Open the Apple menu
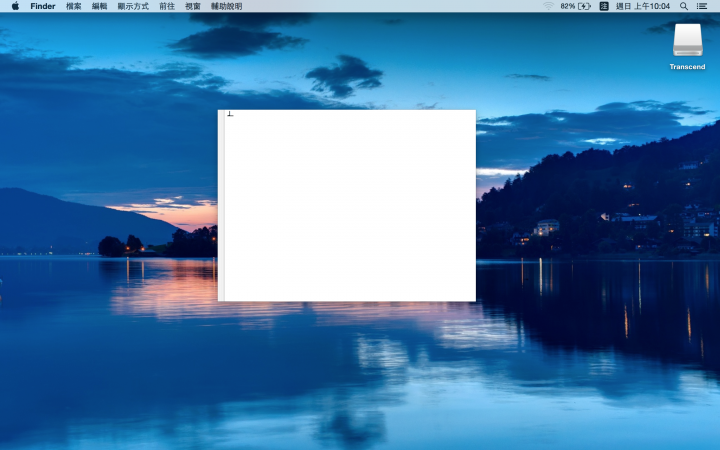720x450 pixels. [x=15, y=6]
